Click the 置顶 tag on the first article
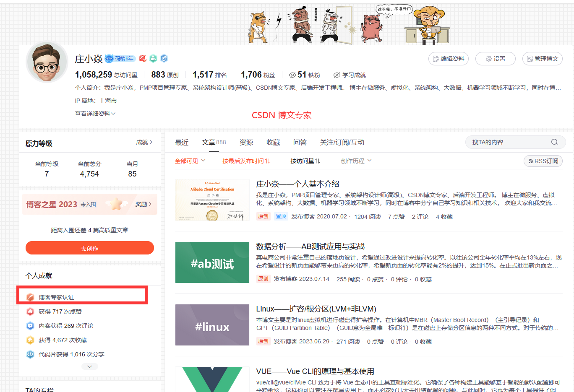Screen dimensions: 574x392 [x=281, y=216]
